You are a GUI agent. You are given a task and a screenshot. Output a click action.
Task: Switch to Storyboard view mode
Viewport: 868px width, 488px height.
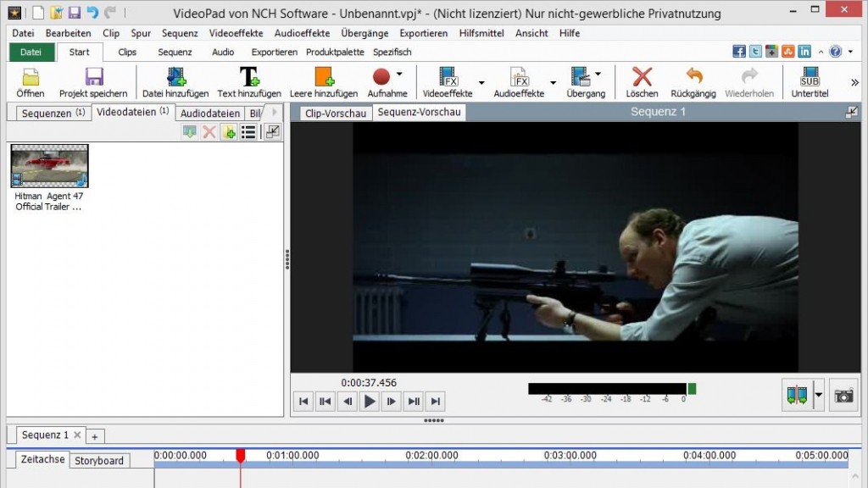[99, 461]
